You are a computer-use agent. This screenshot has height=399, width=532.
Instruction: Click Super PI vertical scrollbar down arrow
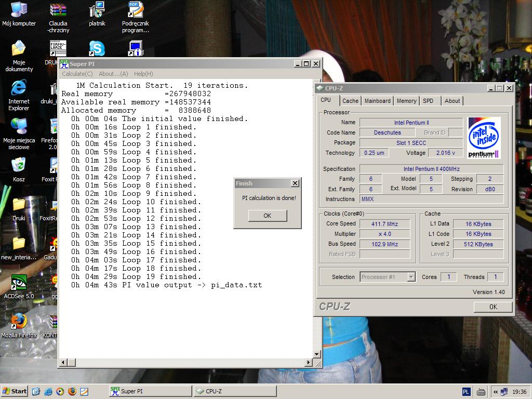(x=316, y=354)
